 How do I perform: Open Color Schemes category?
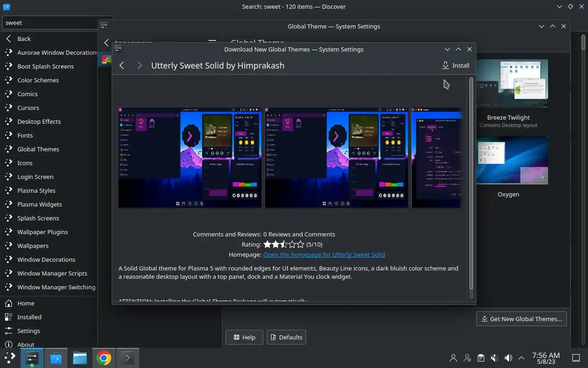[x=49, y=80]
